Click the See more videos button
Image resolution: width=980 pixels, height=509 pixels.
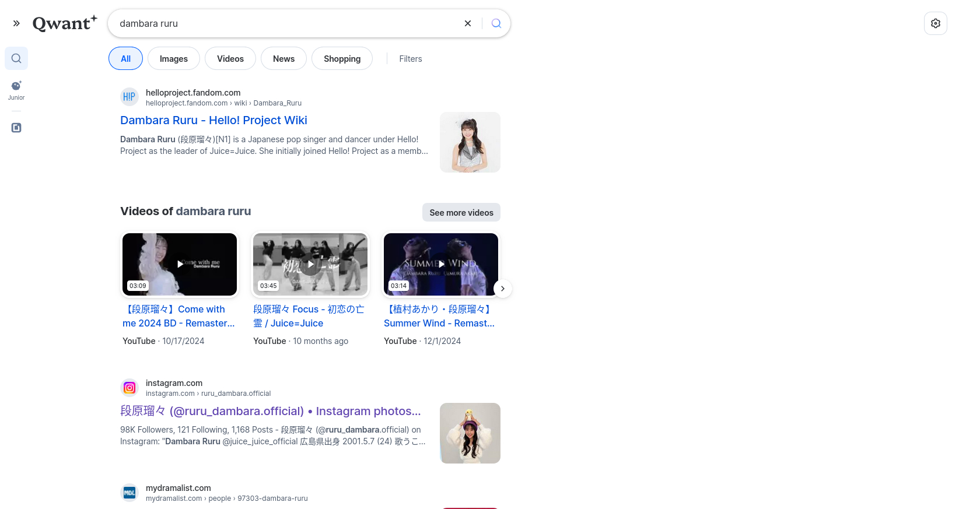coord(461,213)
